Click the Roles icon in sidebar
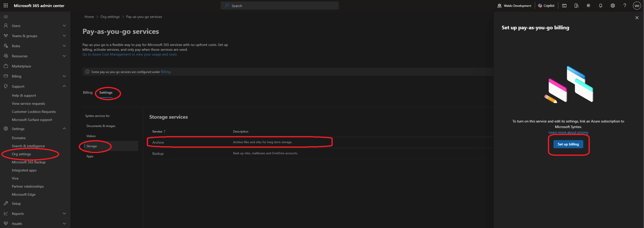644x228 pixels. click(x=6, y=46)
